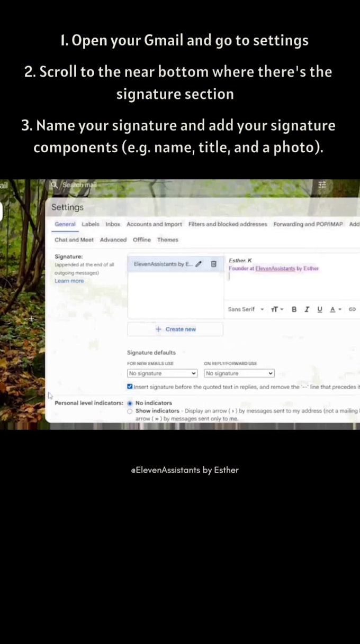Toggle underline formatting in signature editor
The width and height of the screenshot is (360, 644).
click(x=319, y=309)
